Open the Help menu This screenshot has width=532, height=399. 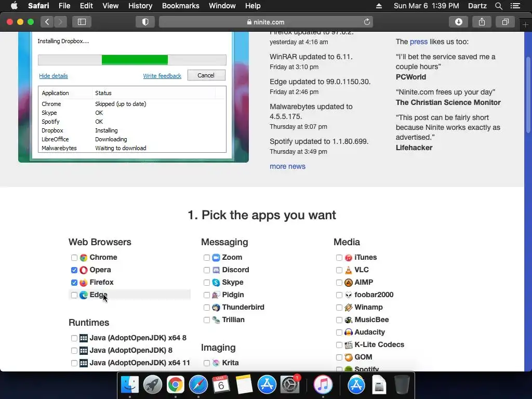tap(253, 6)
